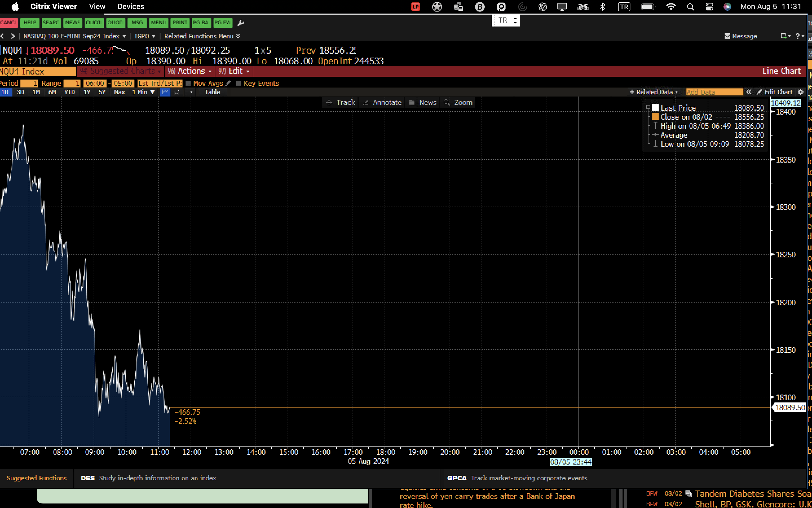Open the ChatGPT icon in menu bar
The width and height of the screenshot is (812, 508).
pyautogui.click(x=542, y=7)
